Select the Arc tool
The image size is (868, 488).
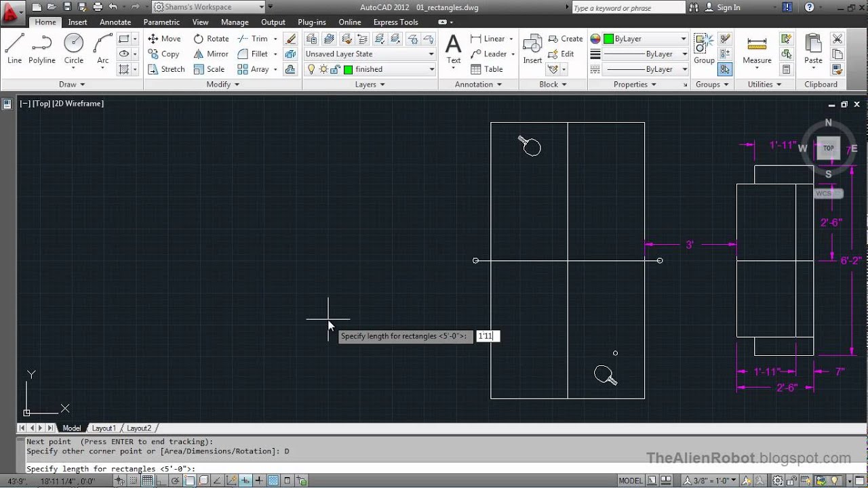tap(103, 49)
